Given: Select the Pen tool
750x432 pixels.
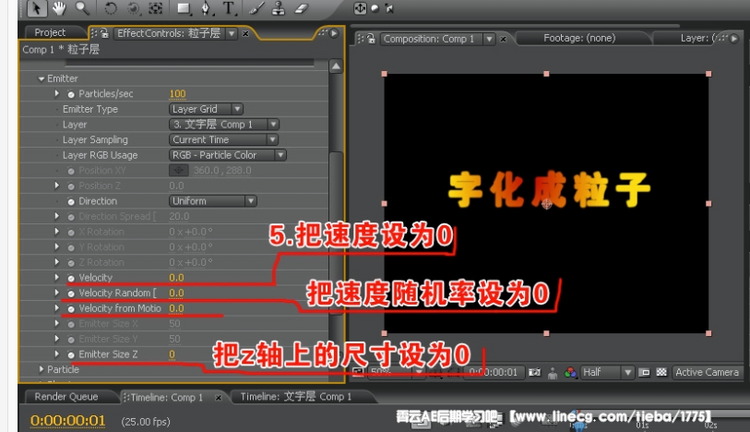Looking at the screenshot, I should tap(206, 9).
